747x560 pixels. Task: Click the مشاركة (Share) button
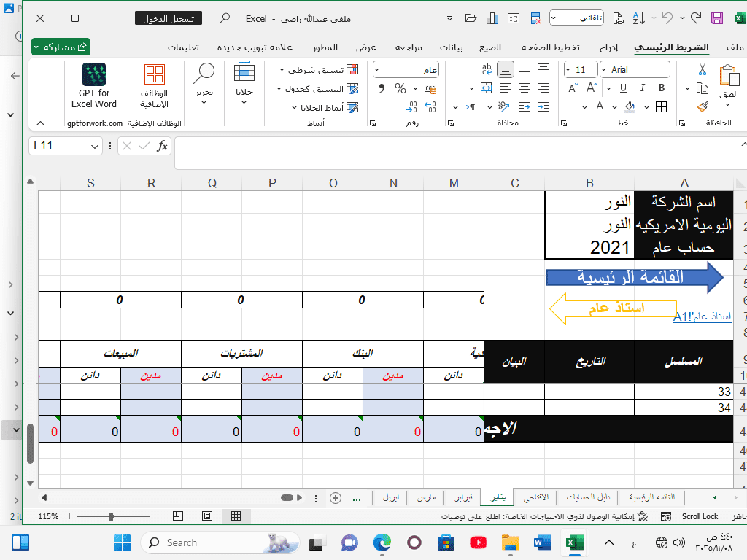click(x=61, y=47)
